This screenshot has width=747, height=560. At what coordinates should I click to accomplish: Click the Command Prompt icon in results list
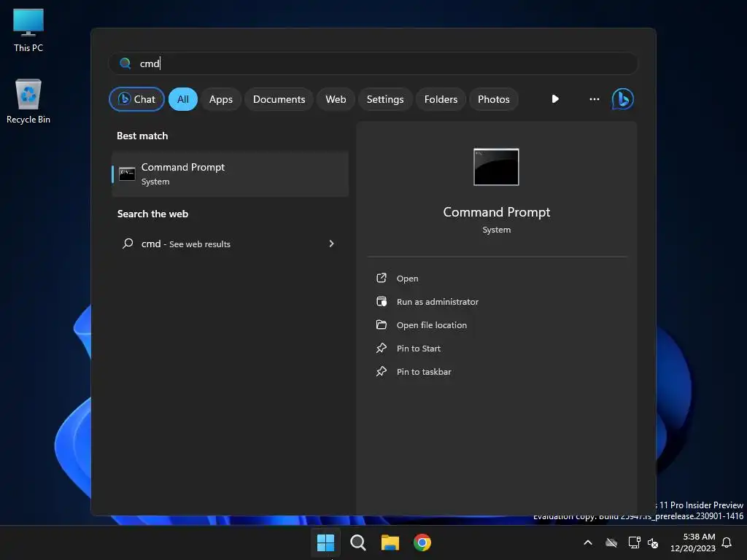pyautogui.click(x=127, y=174)
